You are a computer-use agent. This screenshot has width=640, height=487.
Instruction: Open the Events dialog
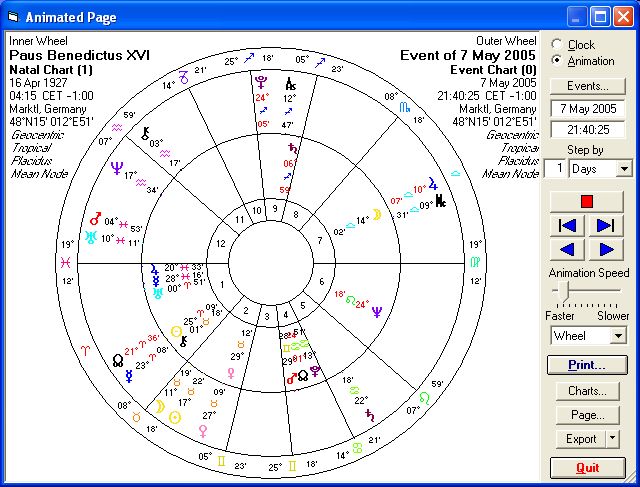(x=587, y=86)
